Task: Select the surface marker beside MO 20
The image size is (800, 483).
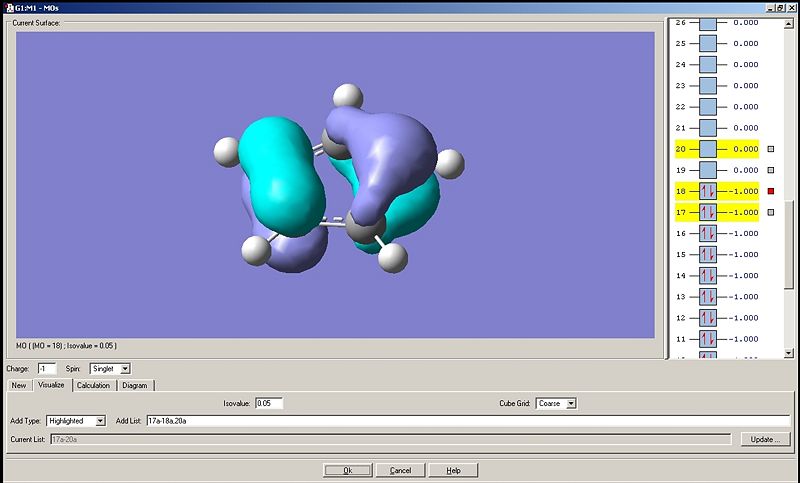Action: pyautogui.click(x=771, y=149)
